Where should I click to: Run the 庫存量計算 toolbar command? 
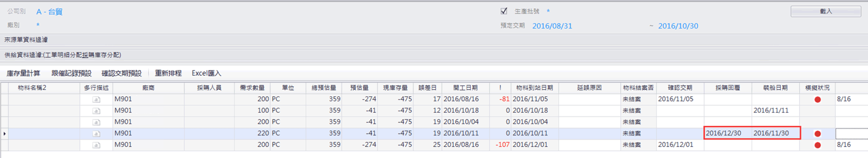[x=23, y=73]
